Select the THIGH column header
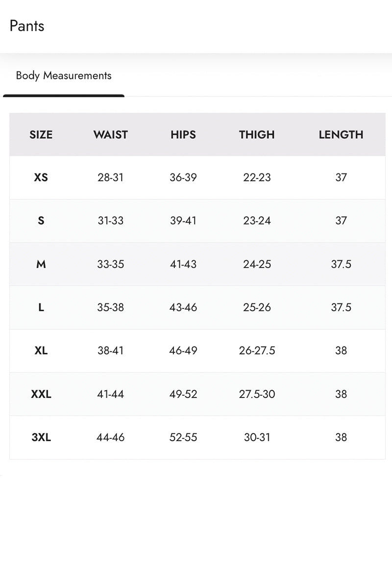The image size is (392, 588). (x=257, y=135)
